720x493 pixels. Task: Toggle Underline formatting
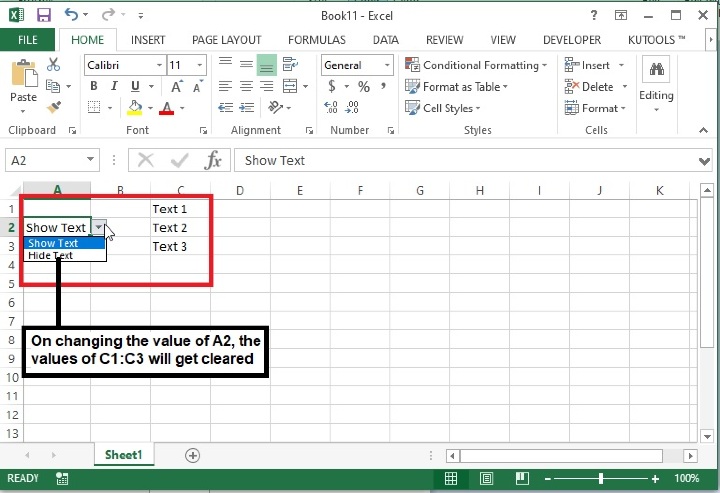133,87
